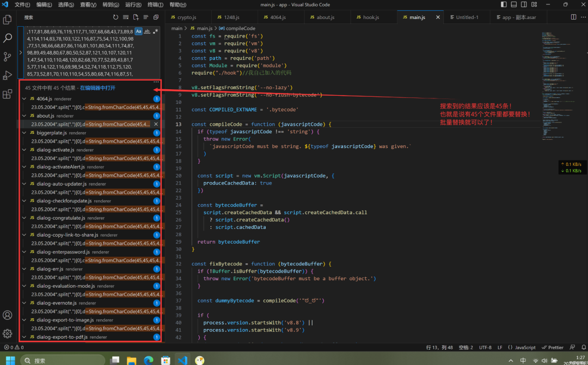Viewport: 588px width, 365px height.
Task: Show errors and warnings problems panel
Action: (x=14, y=348)
